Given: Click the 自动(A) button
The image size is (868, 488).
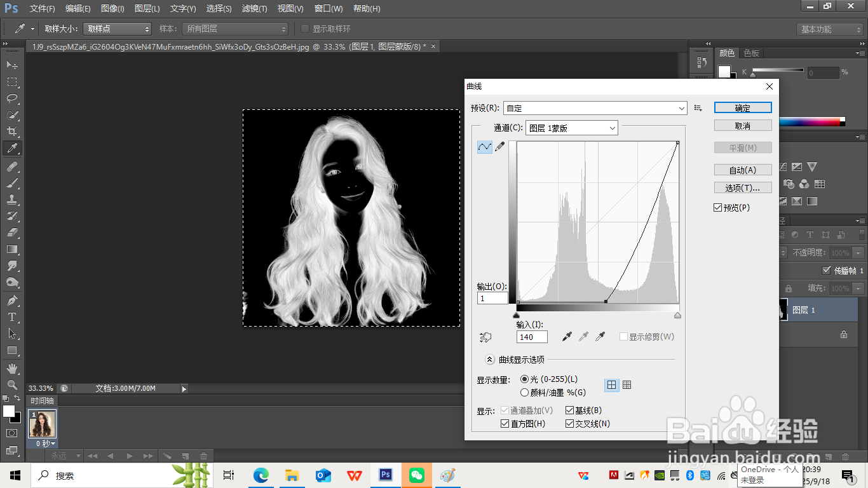Looking at the screenshot, I should pos(743,170).
